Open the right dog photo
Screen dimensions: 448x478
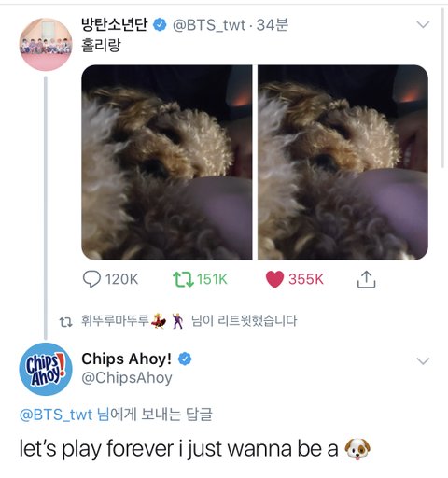point(343,162)
